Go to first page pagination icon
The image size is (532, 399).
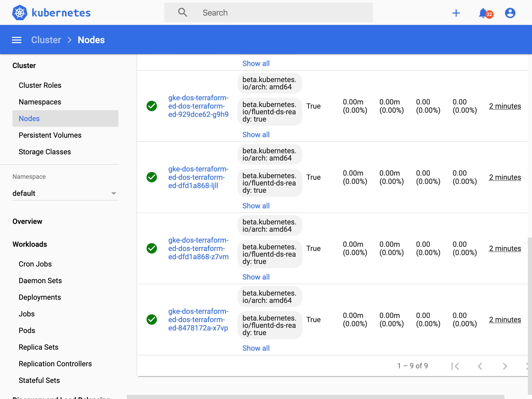[x=455, y=366]
